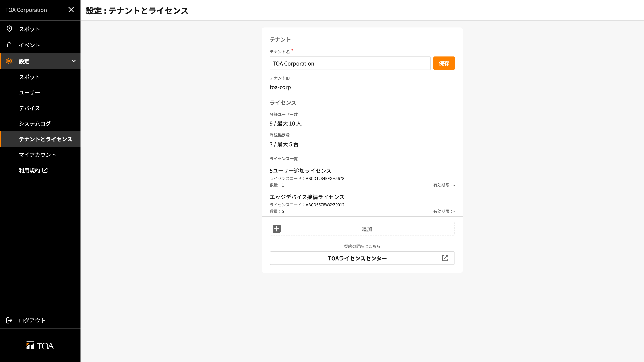
Task: Click the registered users count 9 / 最大 10 人
Action: [285, 123]
